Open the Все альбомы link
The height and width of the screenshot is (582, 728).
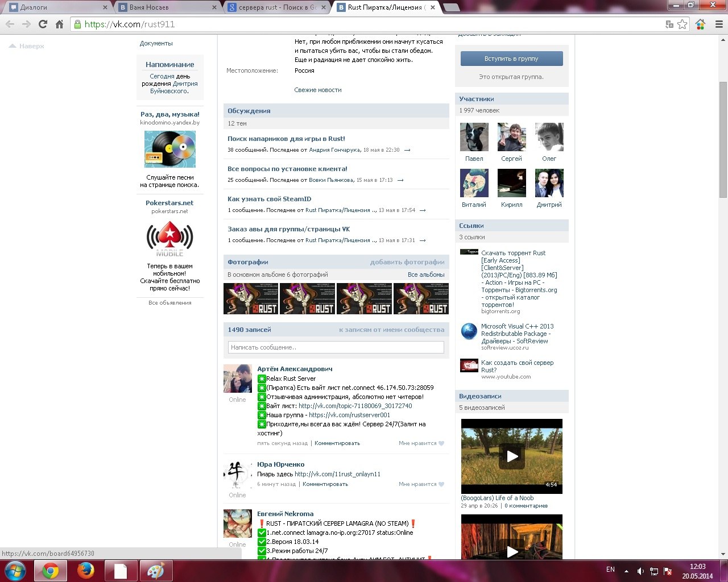425,275
